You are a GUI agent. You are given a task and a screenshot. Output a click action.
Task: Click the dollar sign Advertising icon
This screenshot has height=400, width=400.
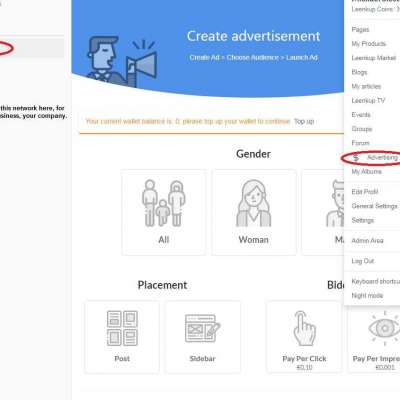[x=356, y=158]
